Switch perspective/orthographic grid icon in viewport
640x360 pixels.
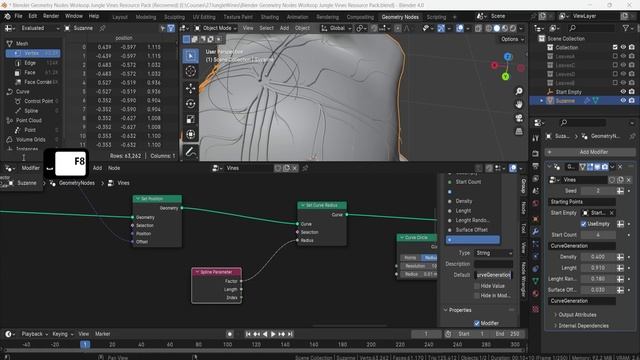tap(519, 131)
